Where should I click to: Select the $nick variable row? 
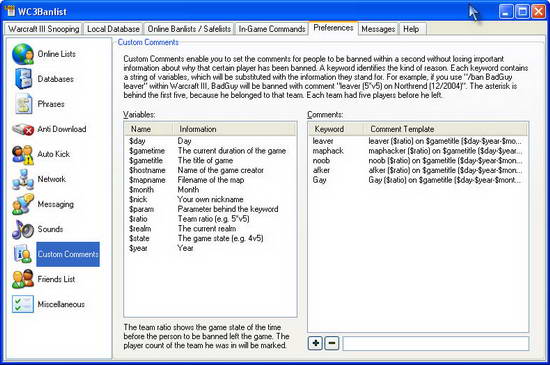tap(210, 199)
